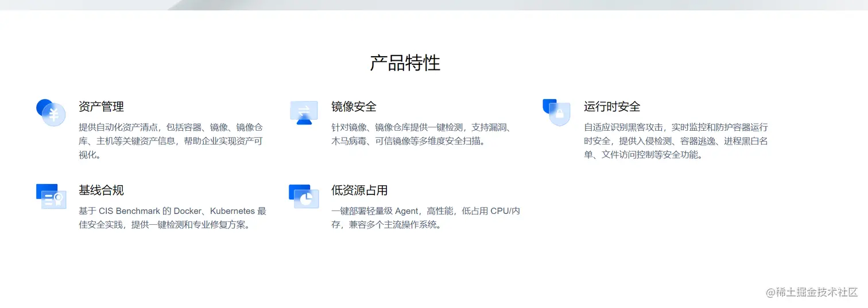Screen dimensions: 868x308
Task: Click the 运行时安全 shield lock icon
Action: [556, 112]
